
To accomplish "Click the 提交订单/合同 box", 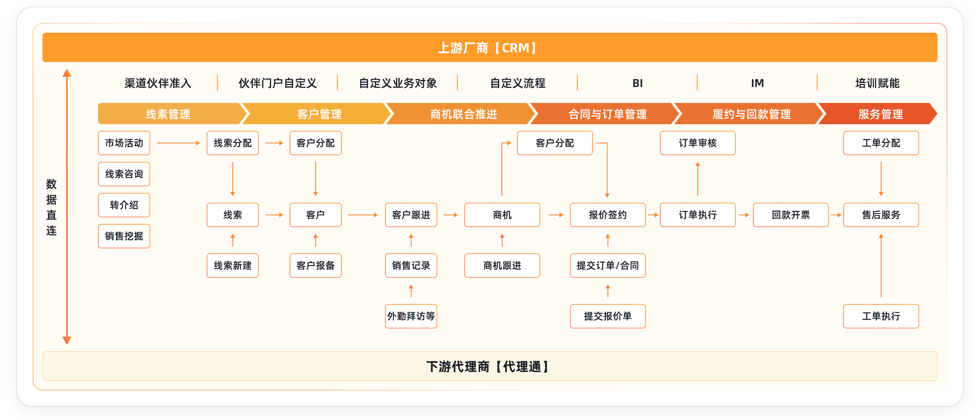I will pos(608,266).
